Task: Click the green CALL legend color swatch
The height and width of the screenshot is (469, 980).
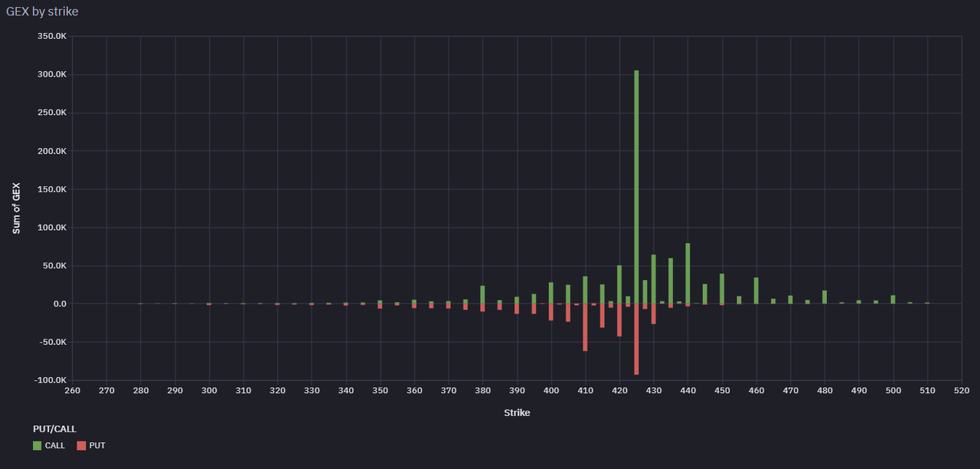Action: click(38, 445)
